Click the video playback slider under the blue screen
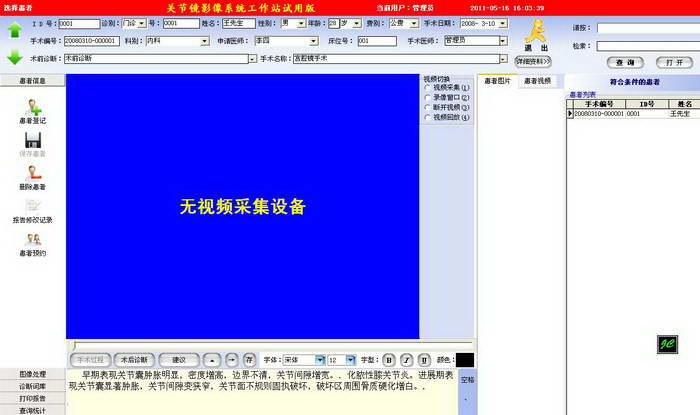This screenshot has width=700, height=415. click(x=272, y=344)
